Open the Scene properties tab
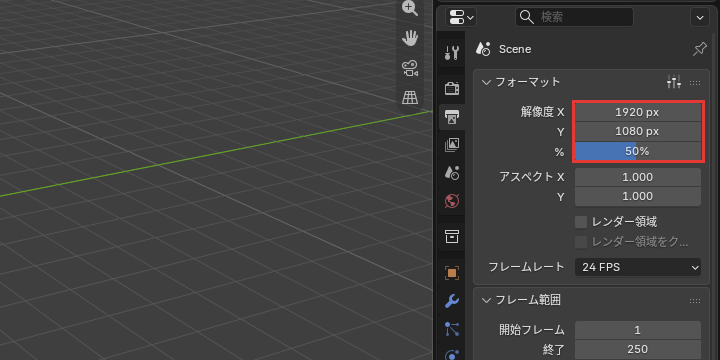720x360 pixels. (x=452, y=173)
